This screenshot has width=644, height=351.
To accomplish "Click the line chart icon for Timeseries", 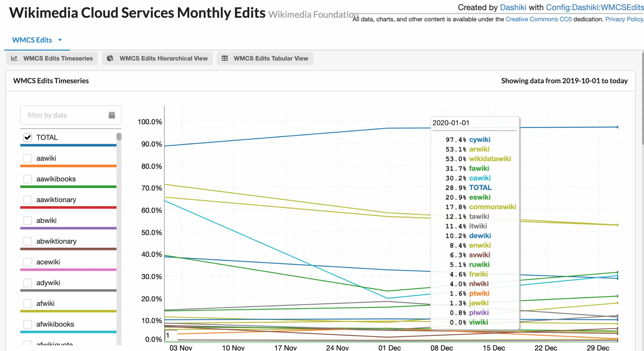I will (x=14, y=58).
